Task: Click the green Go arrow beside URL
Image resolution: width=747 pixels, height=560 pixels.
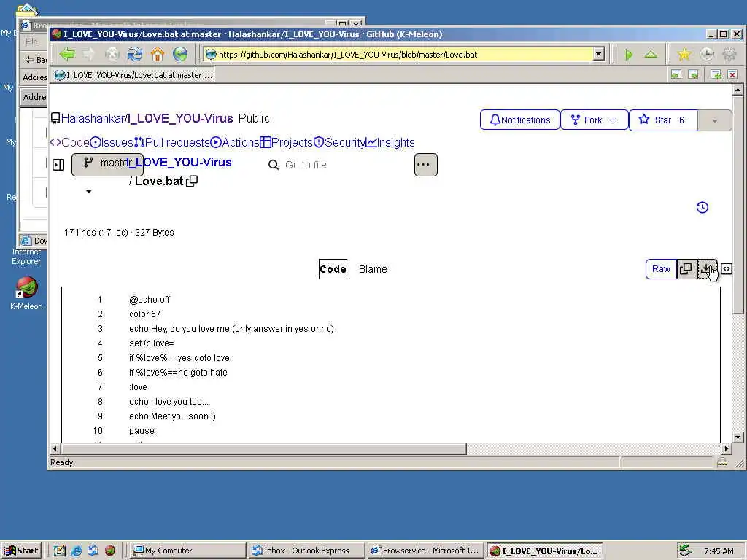Action: (x=629, y=55)
